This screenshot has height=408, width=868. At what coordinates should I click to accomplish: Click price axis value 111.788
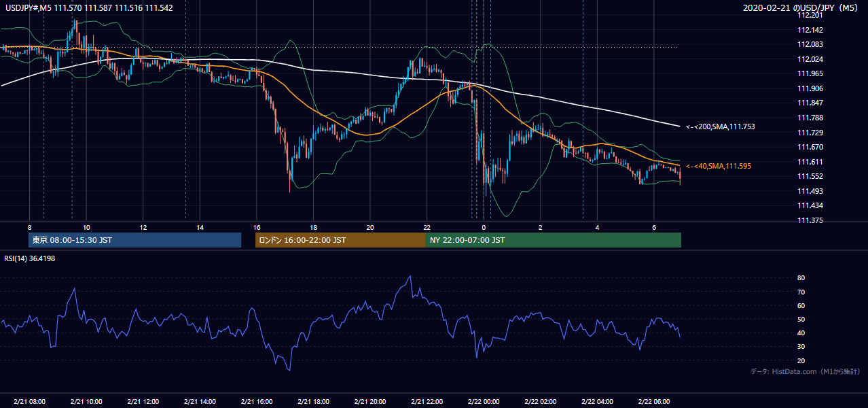(809, 118)
